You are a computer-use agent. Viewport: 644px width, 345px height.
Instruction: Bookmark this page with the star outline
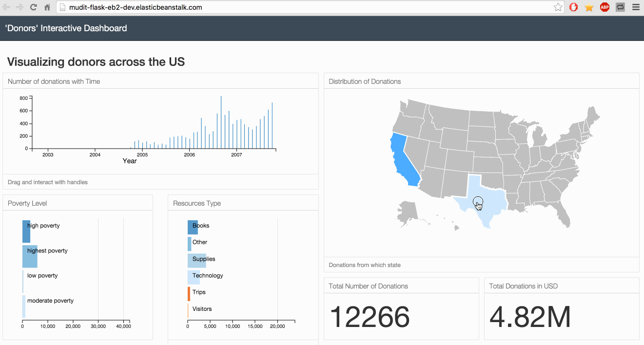tap(558, 7)
